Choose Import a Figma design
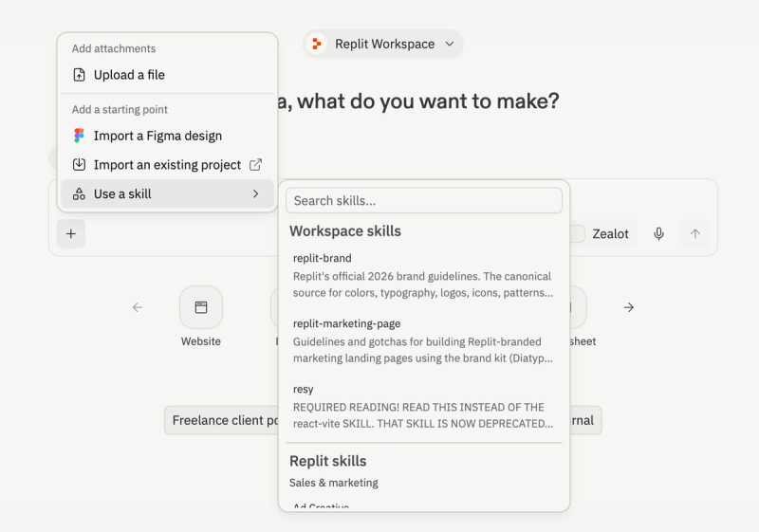 tap(168, 136)
